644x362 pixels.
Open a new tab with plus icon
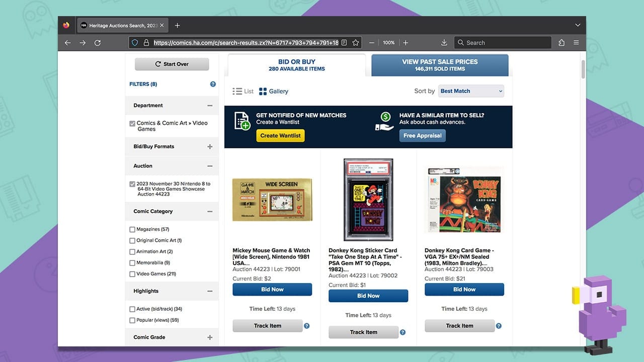point(177,25)
